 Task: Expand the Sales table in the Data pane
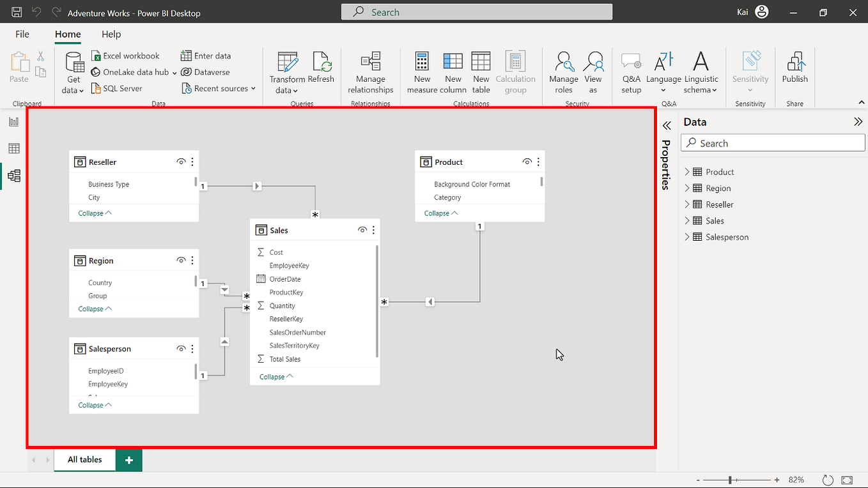click(686, 220)
